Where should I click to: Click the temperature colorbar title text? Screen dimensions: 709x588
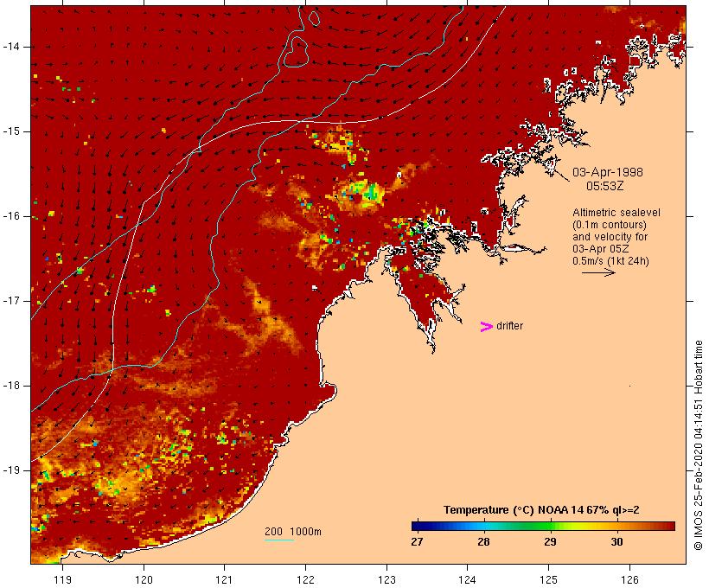(541, 510)
